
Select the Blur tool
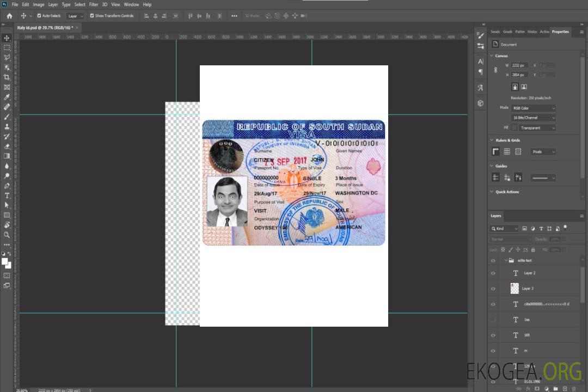tap(7, 166)
